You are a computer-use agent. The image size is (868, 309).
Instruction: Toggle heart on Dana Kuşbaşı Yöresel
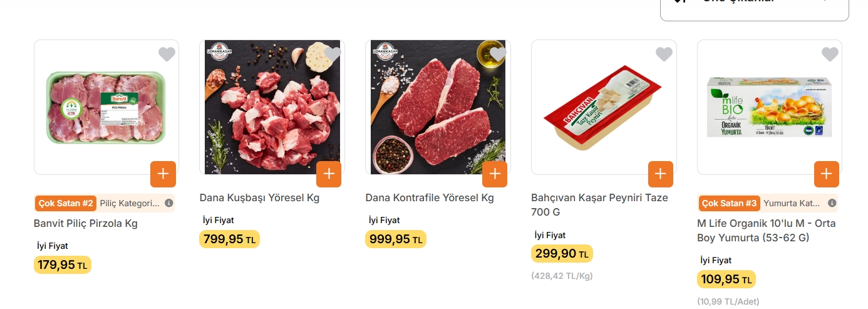coord(333,55)
